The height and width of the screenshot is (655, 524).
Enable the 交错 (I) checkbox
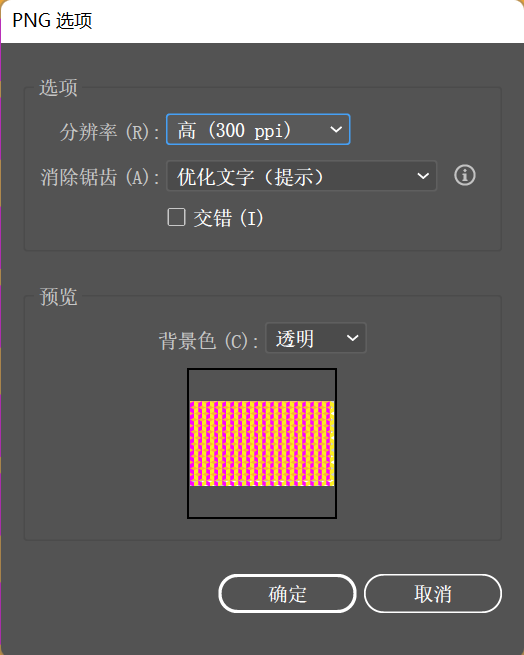tap(176, 217)
